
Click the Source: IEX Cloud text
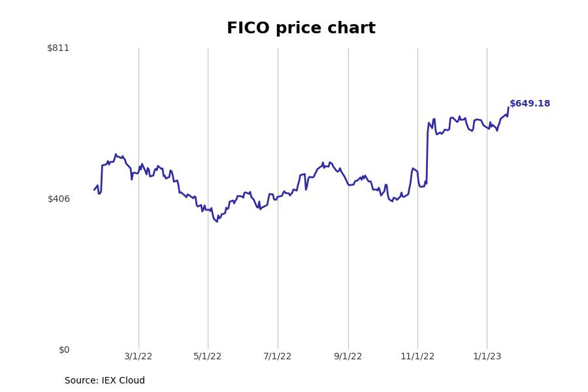(x=105, y=380)
